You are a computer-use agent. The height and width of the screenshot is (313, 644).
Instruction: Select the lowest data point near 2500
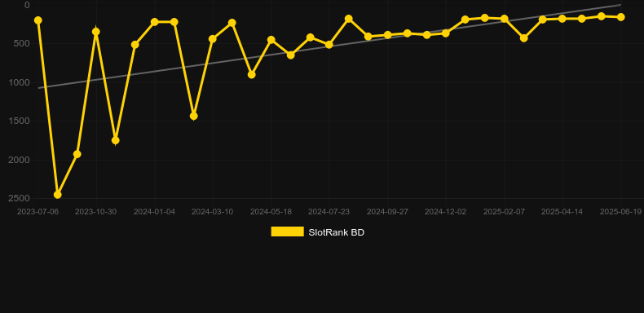tap(58, 194)
